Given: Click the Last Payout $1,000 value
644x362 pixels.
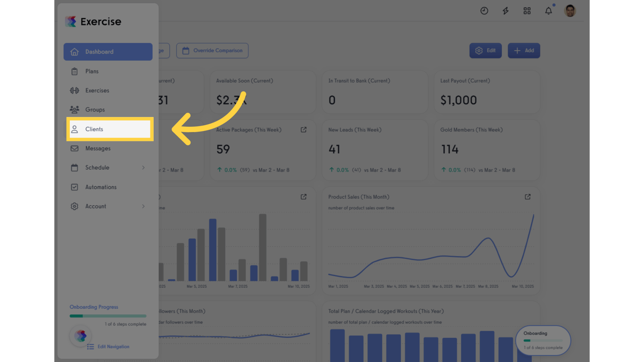Looking at the screenshot, I should 459,100.
